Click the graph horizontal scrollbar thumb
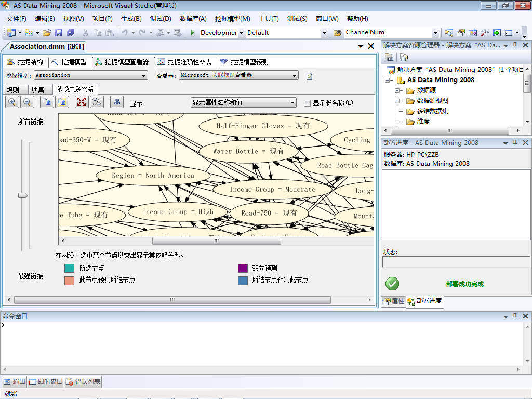 [x=217, y=241]
